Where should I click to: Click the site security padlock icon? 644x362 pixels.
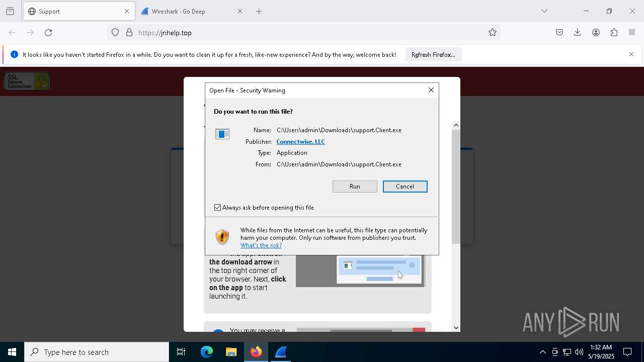129,33
